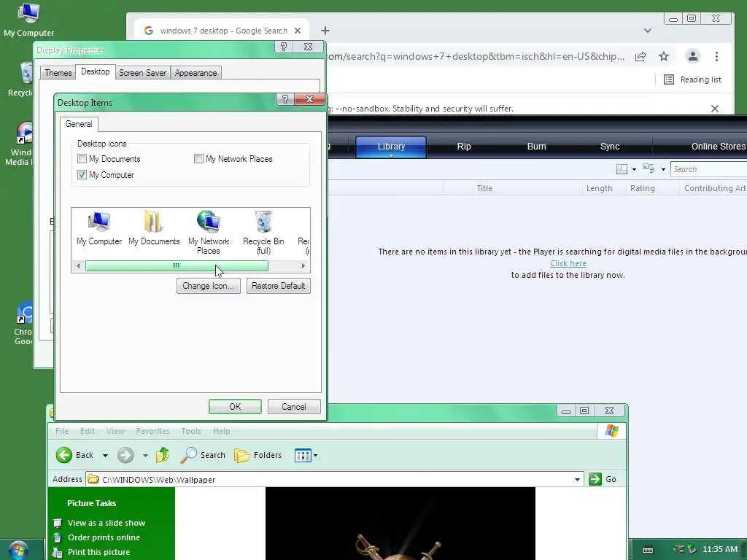
Task: Cancel the Desktop Items dialog
Action: (x=294, y=407)
